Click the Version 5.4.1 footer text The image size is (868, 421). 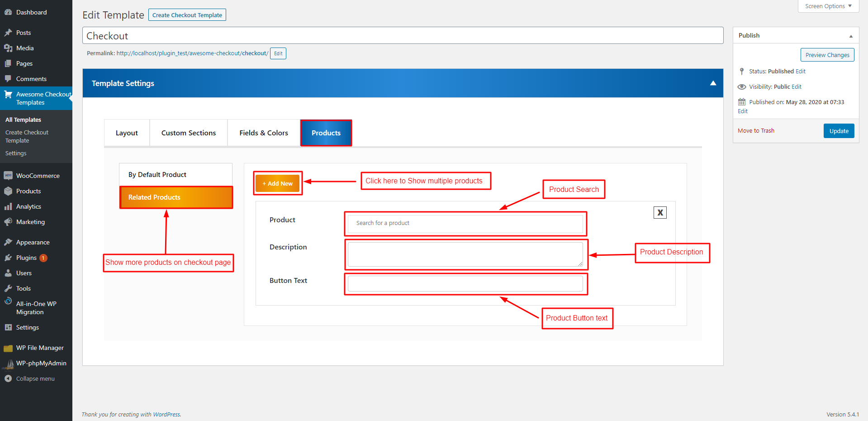pyautogui.click(x=843, y=414)
